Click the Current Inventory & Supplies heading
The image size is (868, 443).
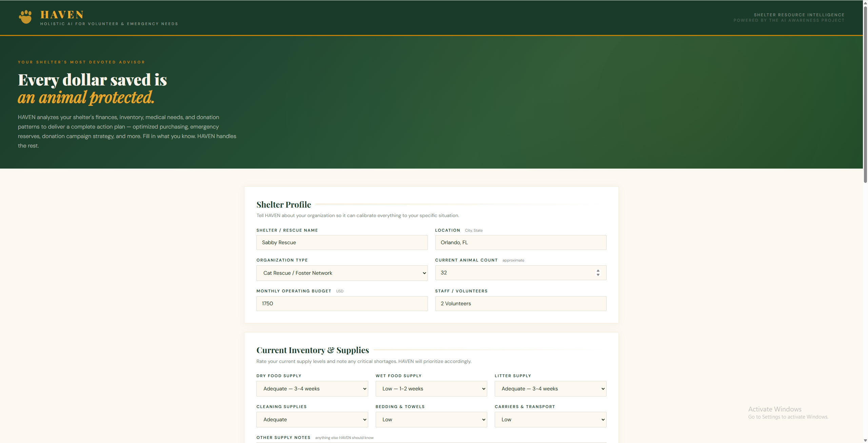tap(313, 350)
